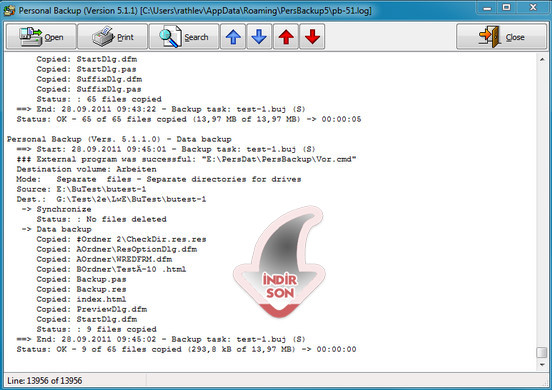Click 'Personal Backup (Vers. 5.1.1.0) - Data backup' line
Viewport: 552px width, 390px height.
[x=119, y=139]
